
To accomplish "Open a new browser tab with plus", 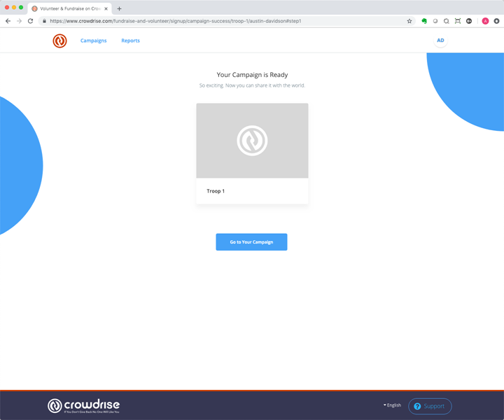I will (119, 8).
